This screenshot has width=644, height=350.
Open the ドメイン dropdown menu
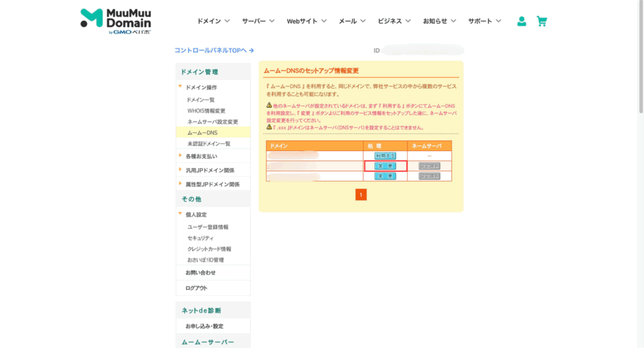click(213, 21)
